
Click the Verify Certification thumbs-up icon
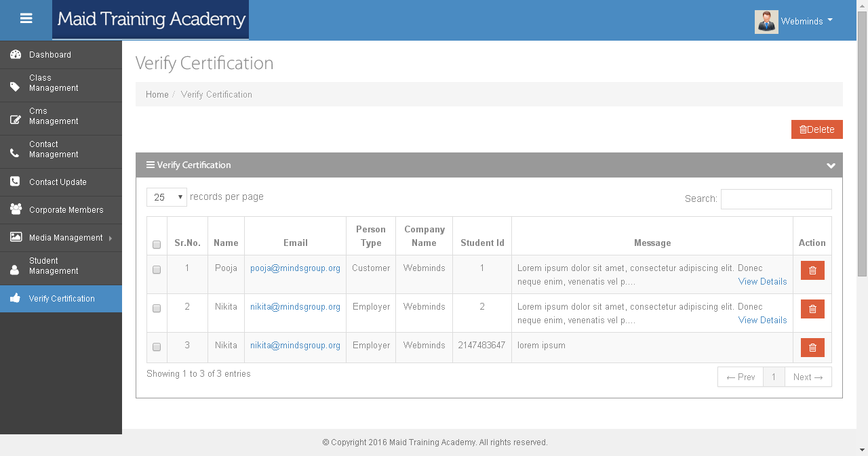15,298
